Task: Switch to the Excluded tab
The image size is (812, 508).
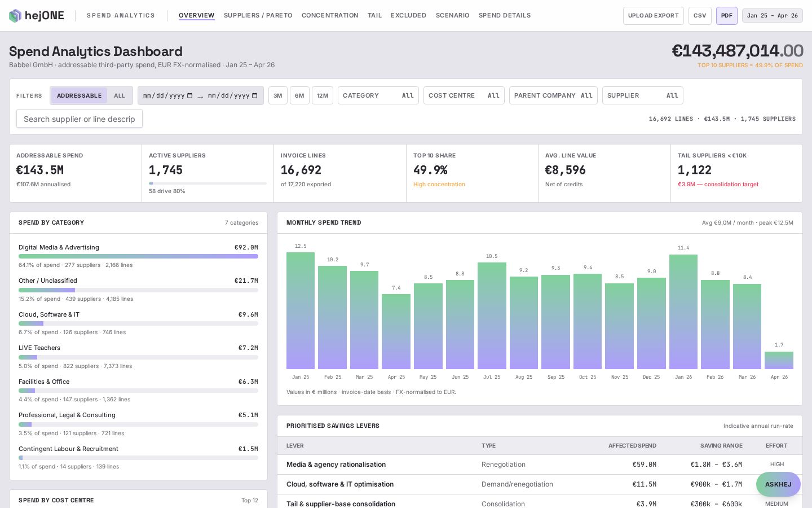Action: pyautogui.click(x=409, y=15)
